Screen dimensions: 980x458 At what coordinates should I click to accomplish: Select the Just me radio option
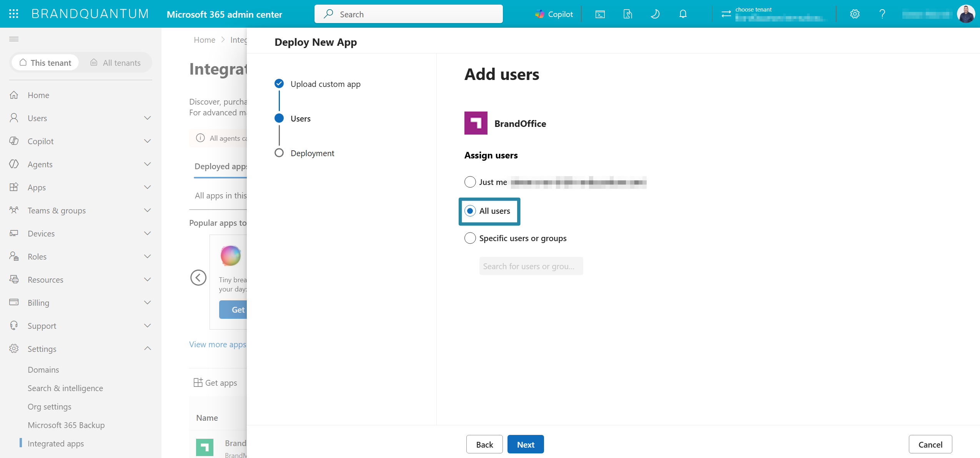(x=470, y=182)
